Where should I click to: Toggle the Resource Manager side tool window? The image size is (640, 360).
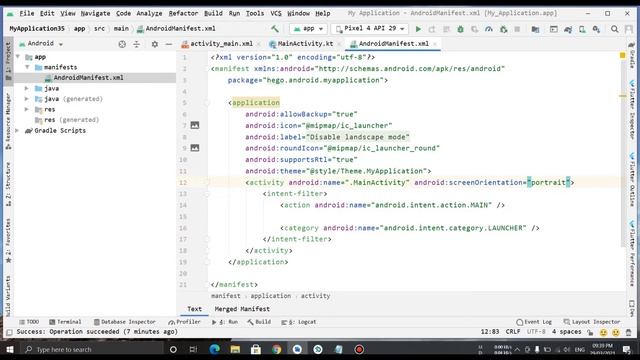8,121
